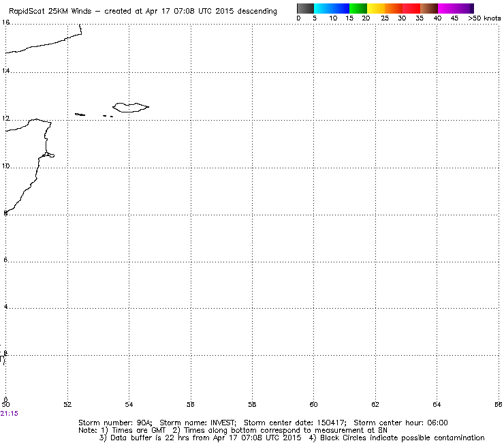Screen dimensions: 504x443
Task: Click the "Storm center hour: 06:00" text
Action: point(400,423)
